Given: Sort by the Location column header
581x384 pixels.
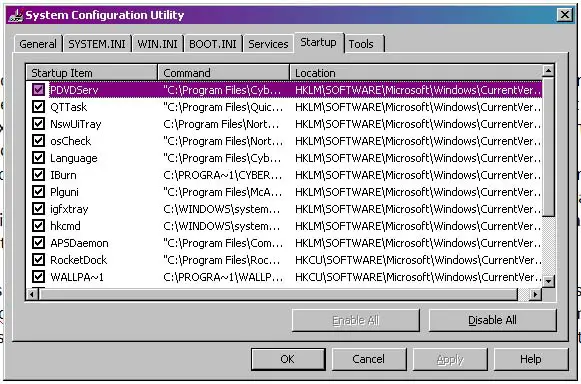Looking at the screenshot, I should 416,73.
